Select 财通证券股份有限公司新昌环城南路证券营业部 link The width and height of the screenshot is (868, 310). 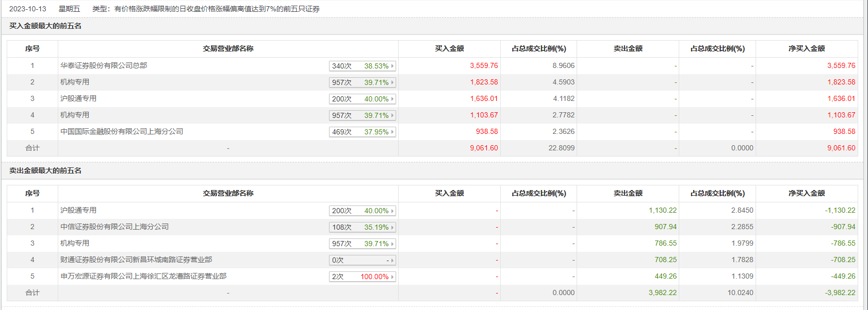tap(136, 260)
